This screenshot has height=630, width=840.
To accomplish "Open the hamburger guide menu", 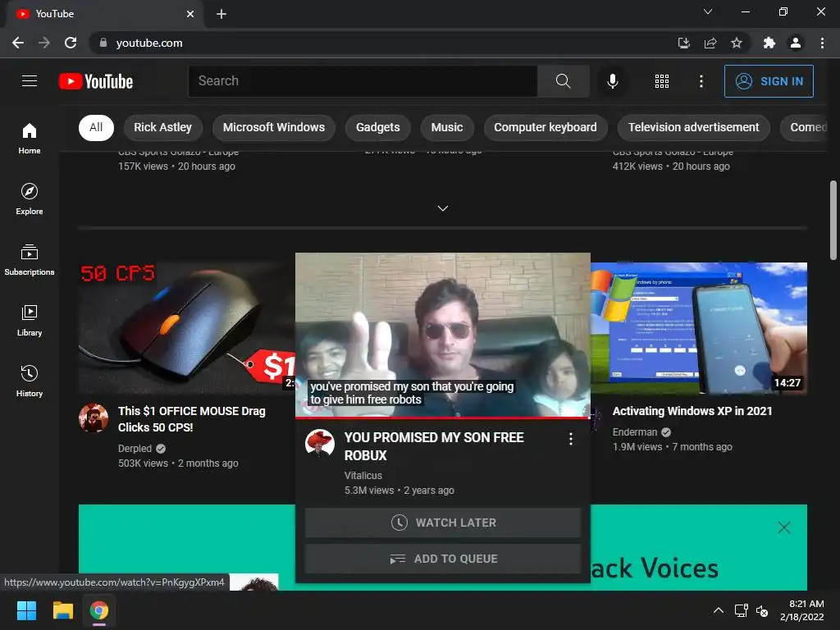I will [30, 81].
